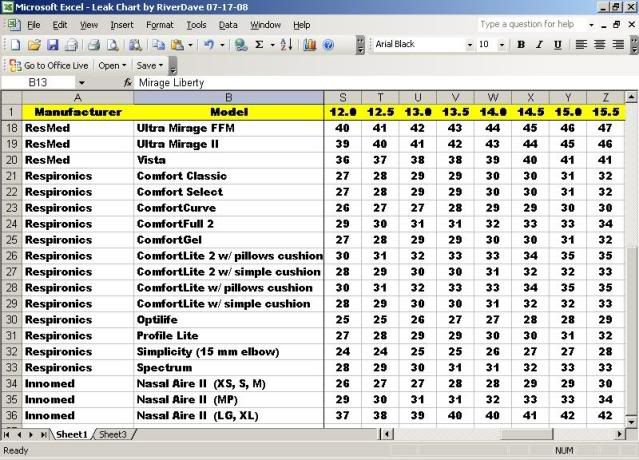The width and height of the screenshot is (639, 460).
Task: Toggle Underline formatting
Action: (559, 45)
